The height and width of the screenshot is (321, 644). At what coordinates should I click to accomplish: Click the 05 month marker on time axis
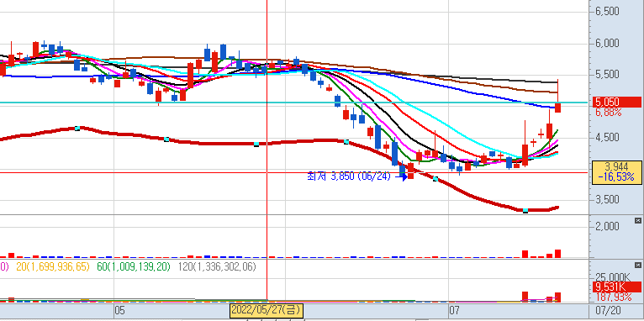[119, 309]
